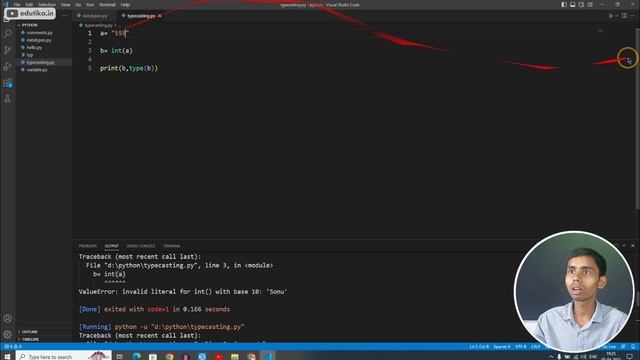Open the Testing flask view
Viewport: 640px width, 360px height.
8,99
